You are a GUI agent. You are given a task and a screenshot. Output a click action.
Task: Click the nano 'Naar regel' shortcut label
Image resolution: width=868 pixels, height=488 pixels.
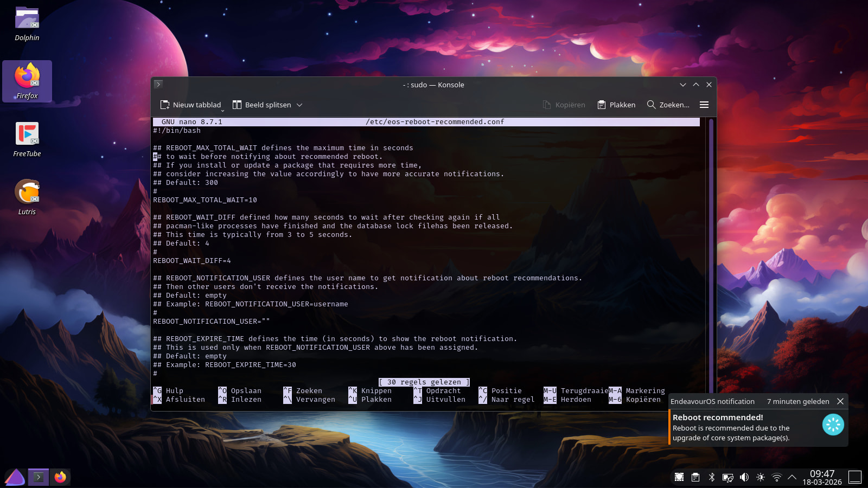(x=513, y=400)
